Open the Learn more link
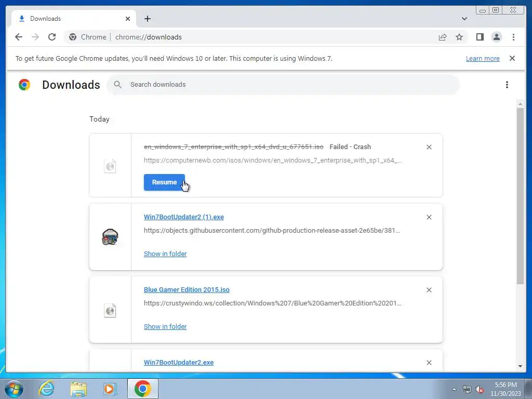The image size is (532, 399). pos(483,58)
